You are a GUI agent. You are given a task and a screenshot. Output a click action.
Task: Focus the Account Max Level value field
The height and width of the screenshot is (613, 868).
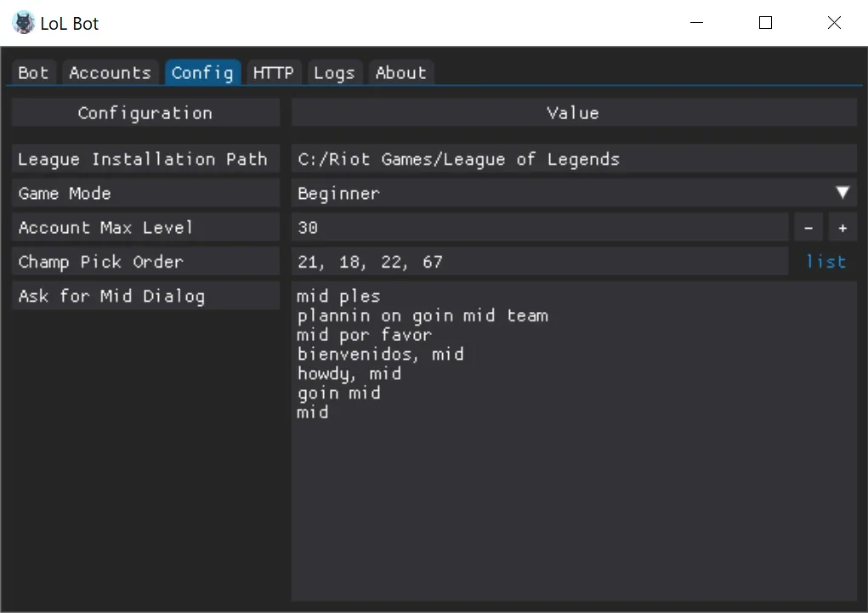pos(540,228)
